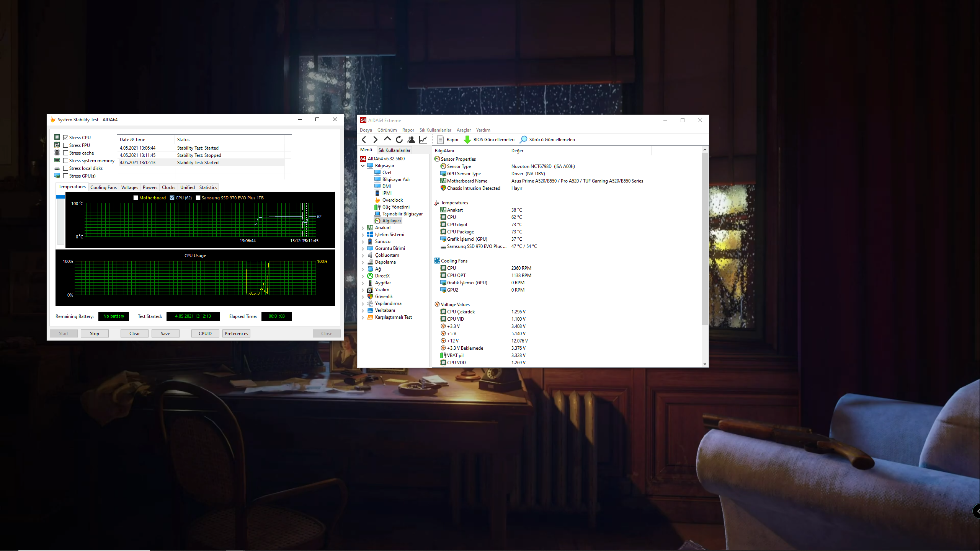Viewport: 980px width, 551px height.
Task: Click the up-level arrow toolbar icon
Action: coord(387,139)
